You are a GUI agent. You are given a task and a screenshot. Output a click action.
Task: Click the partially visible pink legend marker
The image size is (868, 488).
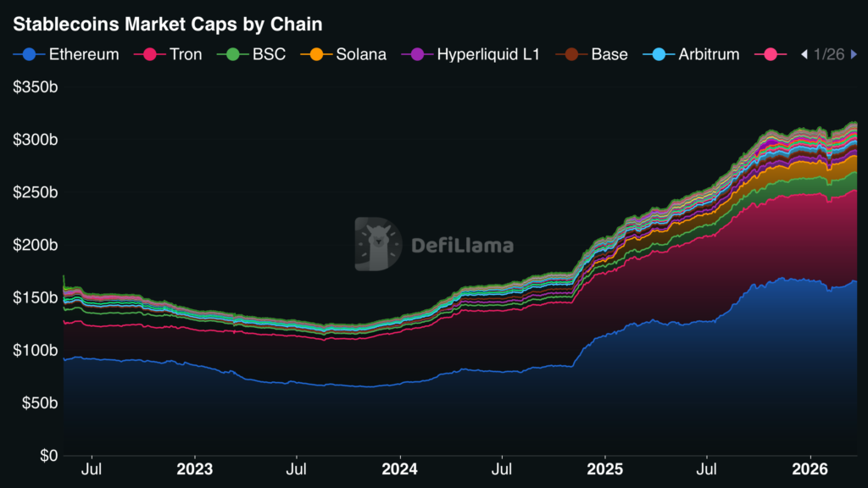(771, 54)
